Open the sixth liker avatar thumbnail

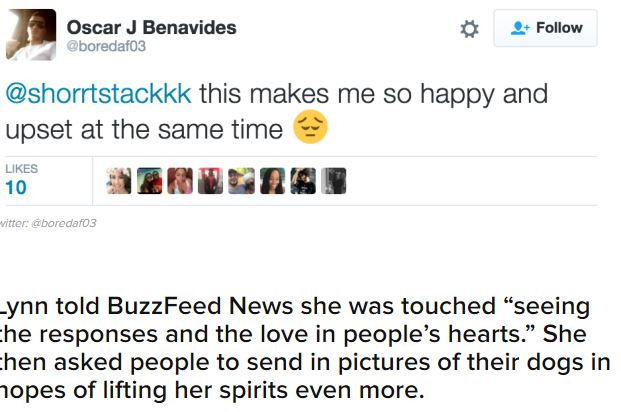click(x=272, y=181)
